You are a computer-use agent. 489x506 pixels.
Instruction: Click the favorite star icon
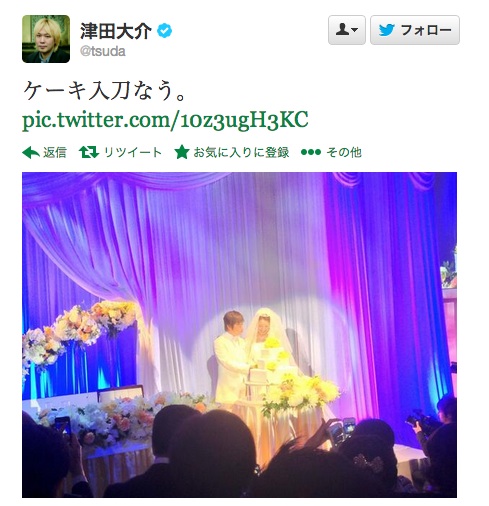tap(182, 152)
